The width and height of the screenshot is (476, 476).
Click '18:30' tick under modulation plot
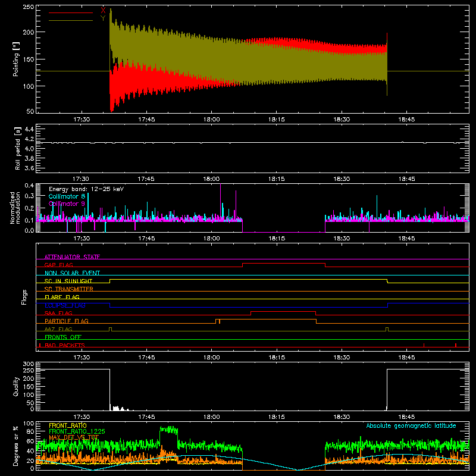coord(342,239)
